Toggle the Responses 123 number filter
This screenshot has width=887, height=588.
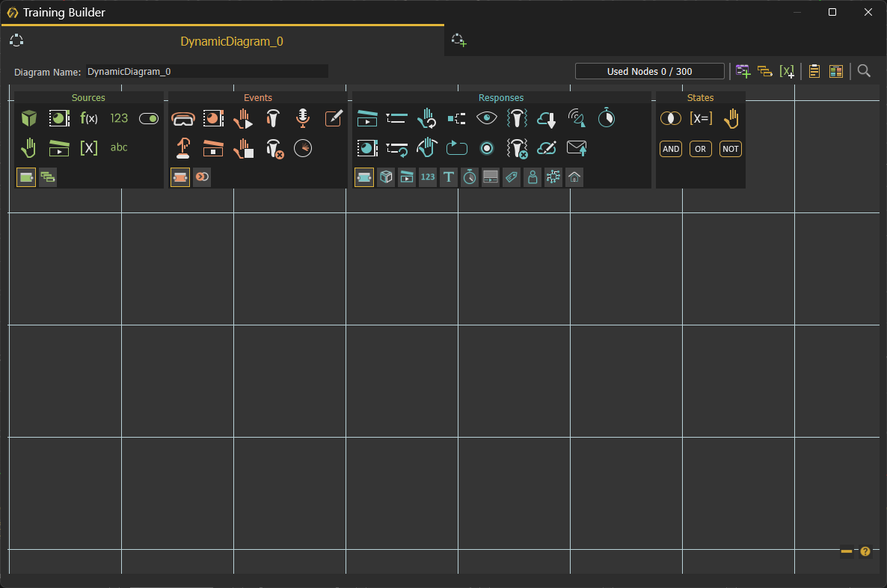click(x=428, y=177)
